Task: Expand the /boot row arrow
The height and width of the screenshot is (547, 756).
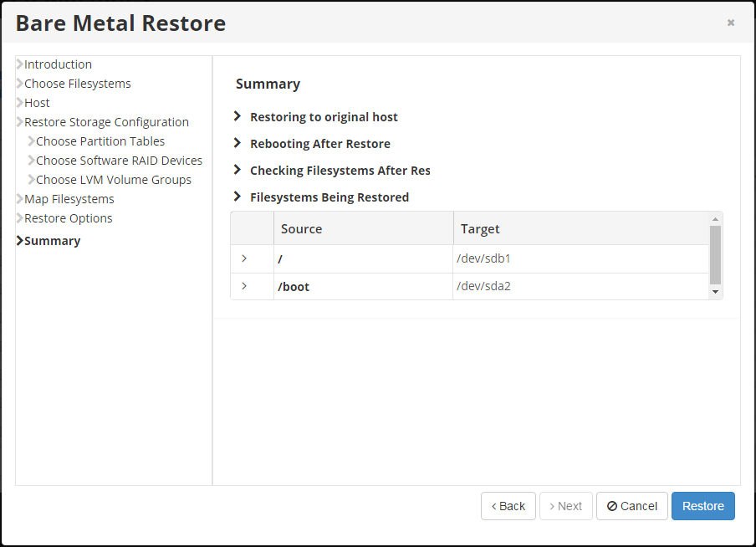Action: click(x=244, y=286)
